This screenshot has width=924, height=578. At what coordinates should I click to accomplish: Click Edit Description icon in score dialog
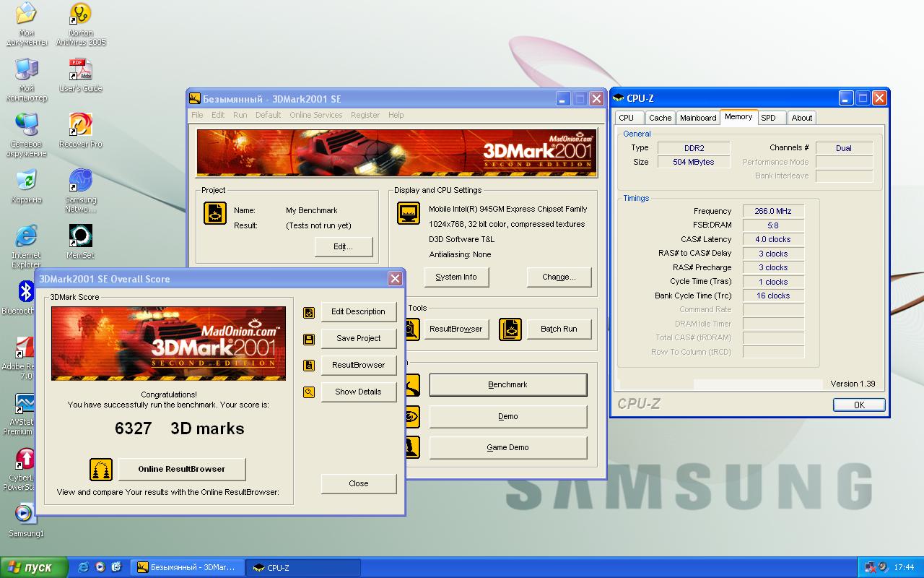tap(309, 313)
